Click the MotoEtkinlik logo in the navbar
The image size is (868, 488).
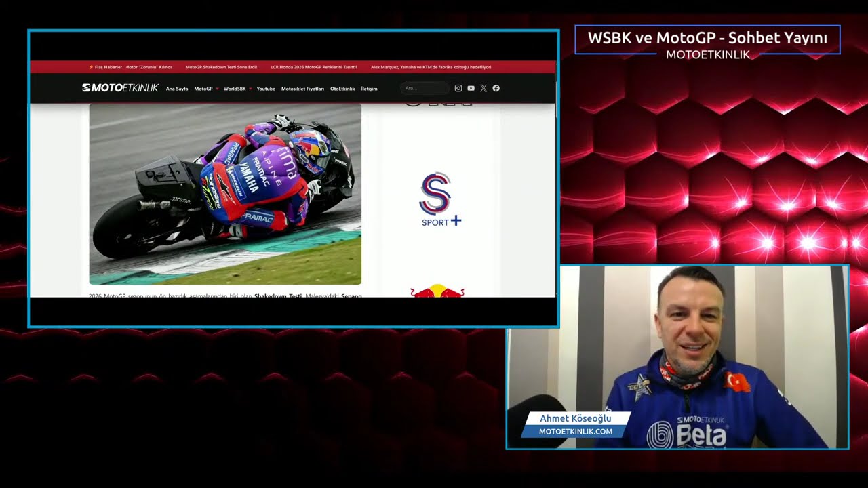(120, 88)
